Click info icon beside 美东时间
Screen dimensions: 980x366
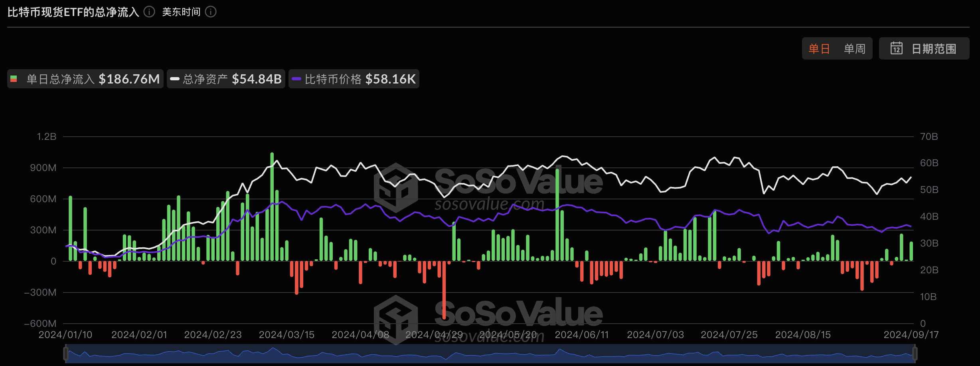(x=211, y=12)
